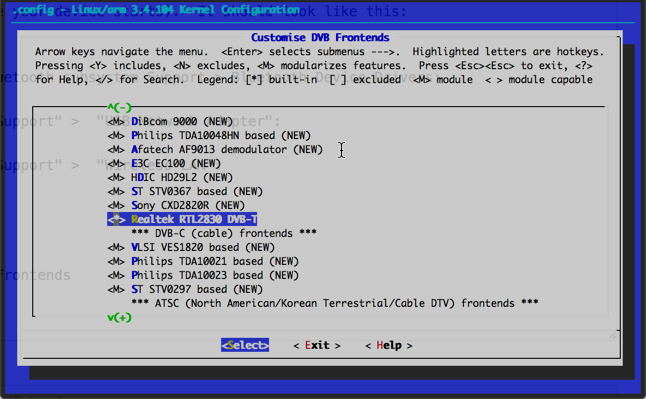Activate the highlighted Select button
The height and width of the screenshot is (399, 646).
(245, 345)
